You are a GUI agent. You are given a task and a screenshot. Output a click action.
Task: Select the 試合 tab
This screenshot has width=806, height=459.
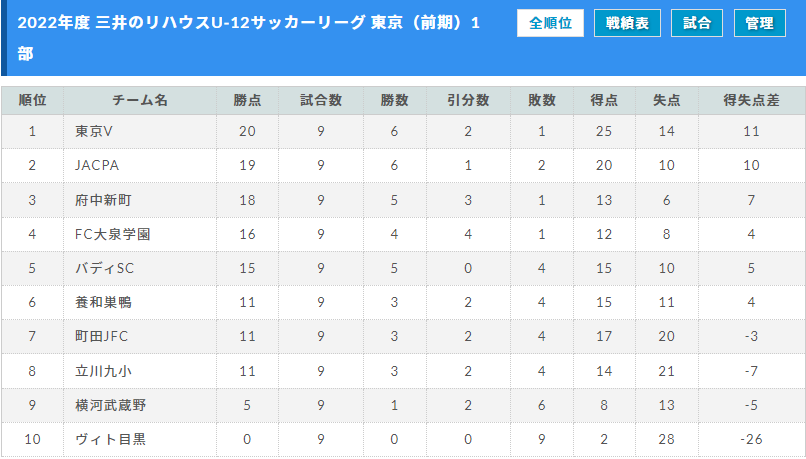[697, 23]
